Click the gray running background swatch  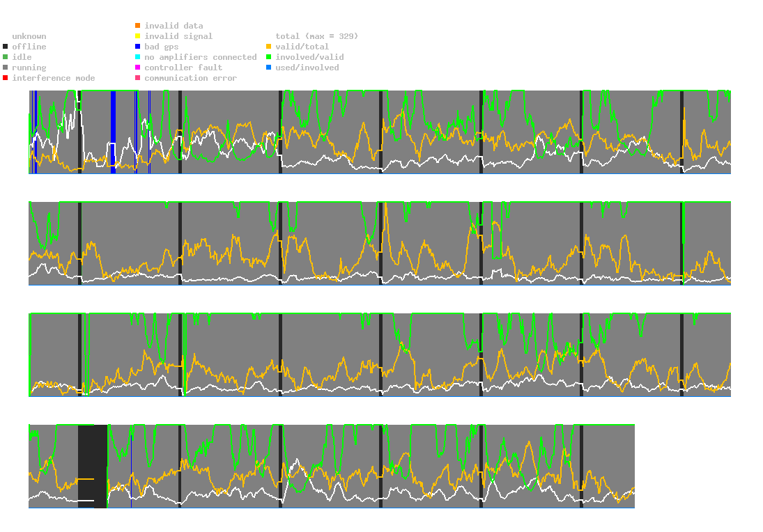[6, 68]
